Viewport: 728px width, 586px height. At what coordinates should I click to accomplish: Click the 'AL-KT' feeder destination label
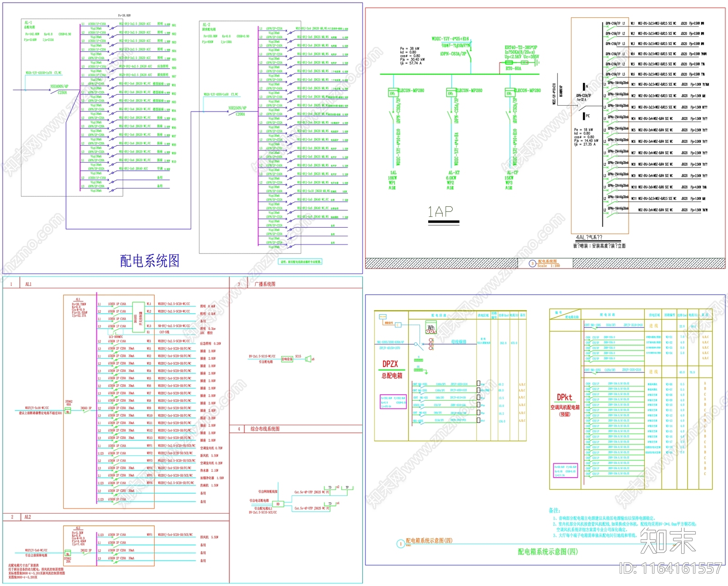[x=454, y=173]
